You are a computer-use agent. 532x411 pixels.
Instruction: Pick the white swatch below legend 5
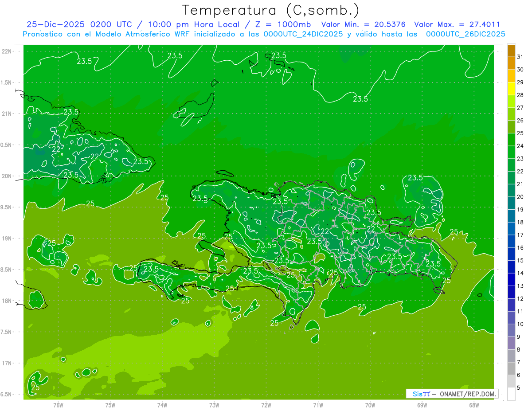[511, 394]
